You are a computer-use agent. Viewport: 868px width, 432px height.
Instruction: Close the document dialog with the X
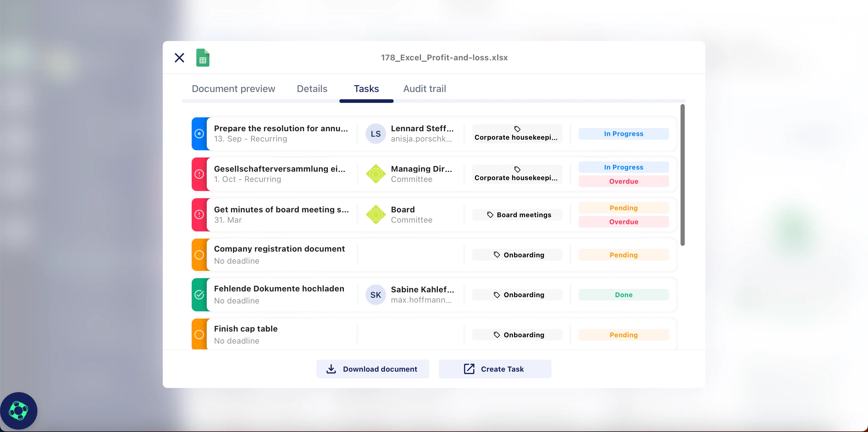pyautogui.click(x=179, y=58)
